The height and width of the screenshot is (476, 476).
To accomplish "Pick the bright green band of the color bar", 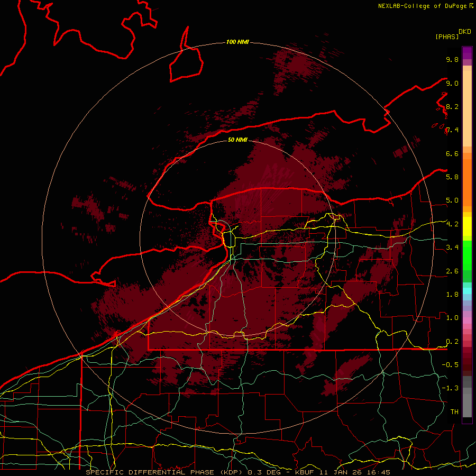I will pos(467,255).
